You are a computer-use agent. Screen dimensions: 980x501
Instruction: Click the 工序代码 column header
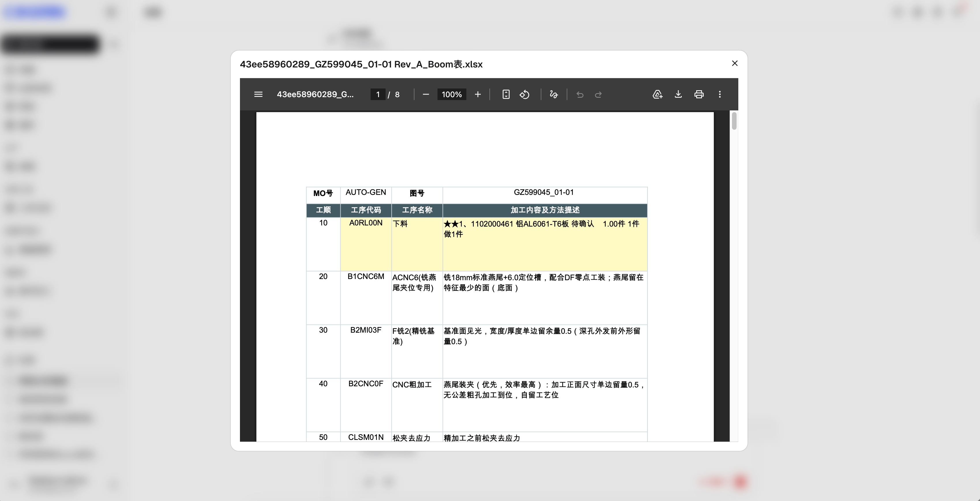pyautogui.click(x=366, y=210)
